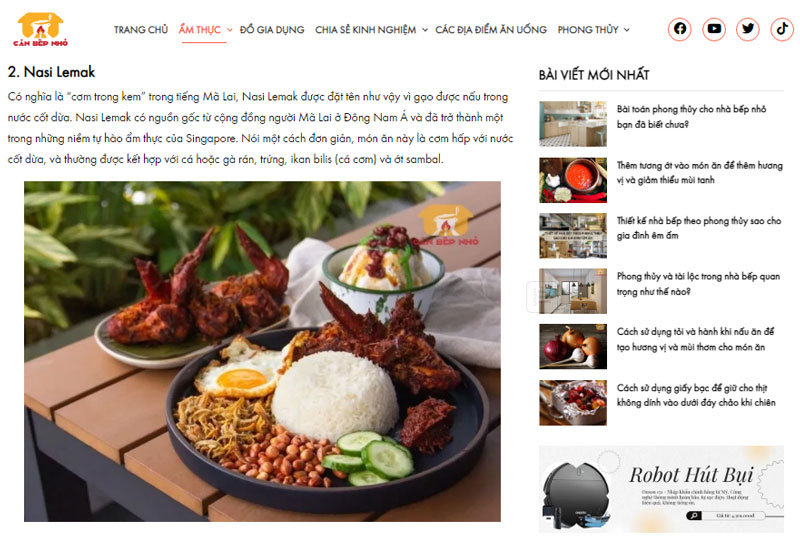Click the Căn Bếp Nhỏ site logo
Screen dimensions: 800x536
coord(40,29)
